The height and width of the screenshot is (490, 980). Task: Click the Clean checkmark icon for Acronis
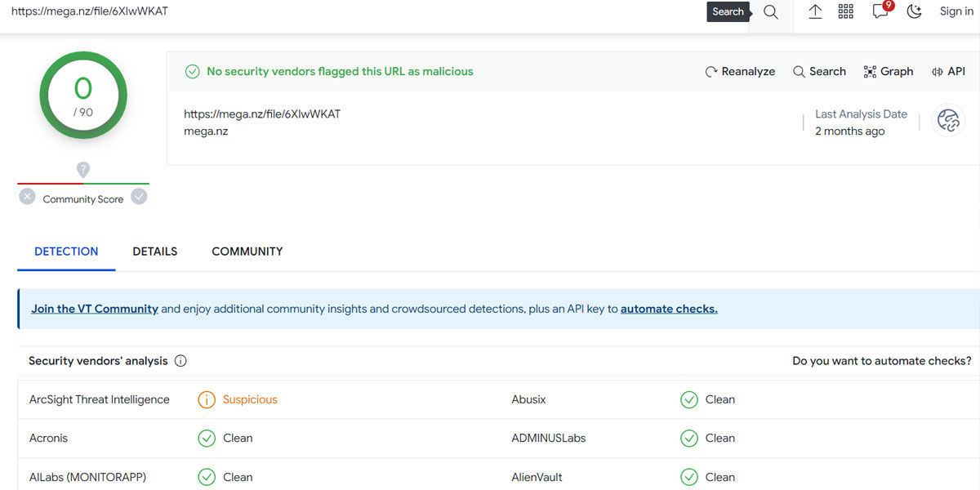pos(207,439)
